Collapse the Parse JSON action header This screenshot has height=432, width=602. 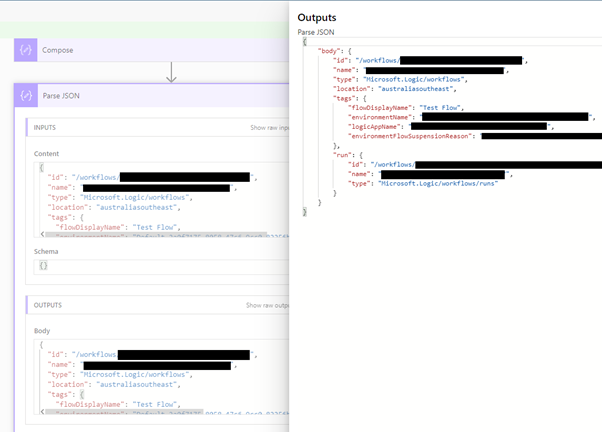click(152, 96)
